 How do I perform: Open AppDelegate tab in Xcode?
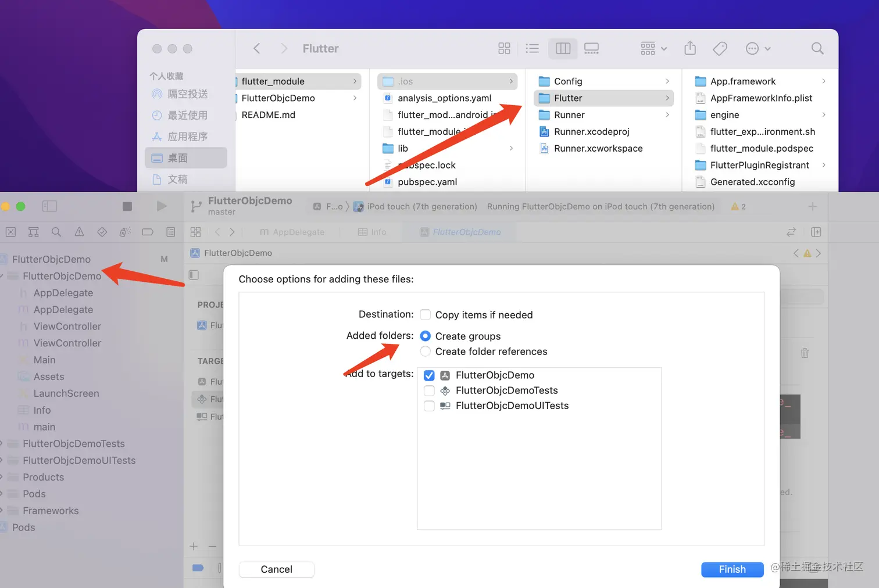coord(292,232)
